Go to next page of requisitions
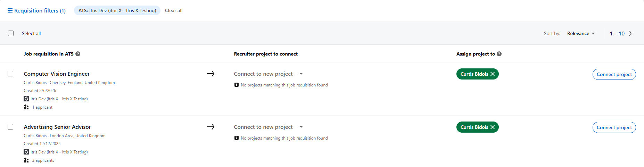644x167 pixels. coord(630,33)
